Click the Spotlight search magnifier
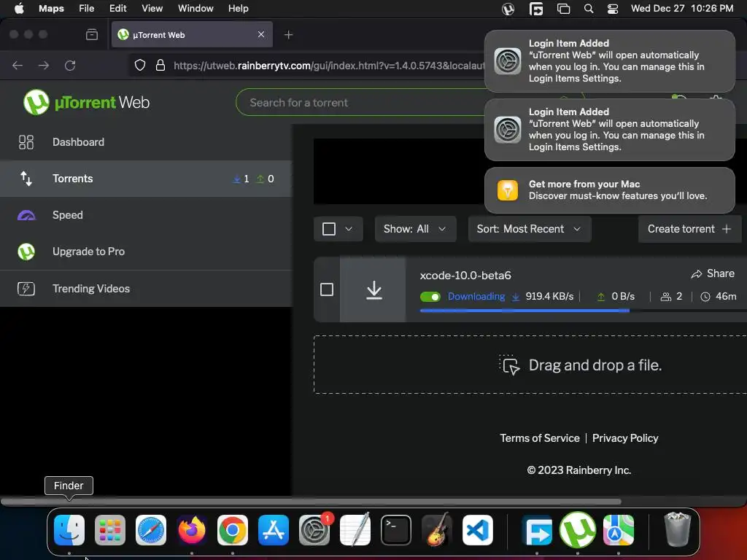Viewport: 747px width, 560px height. [589, 9]
